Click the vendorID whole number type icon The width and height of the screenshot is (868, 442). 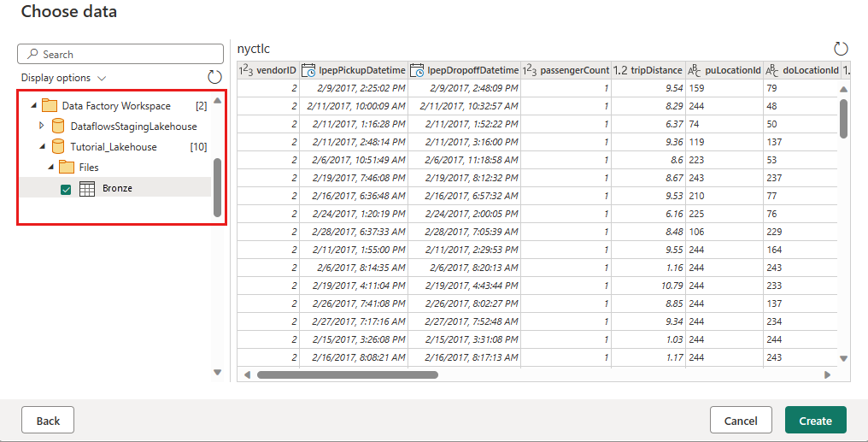tap(246, 70)
